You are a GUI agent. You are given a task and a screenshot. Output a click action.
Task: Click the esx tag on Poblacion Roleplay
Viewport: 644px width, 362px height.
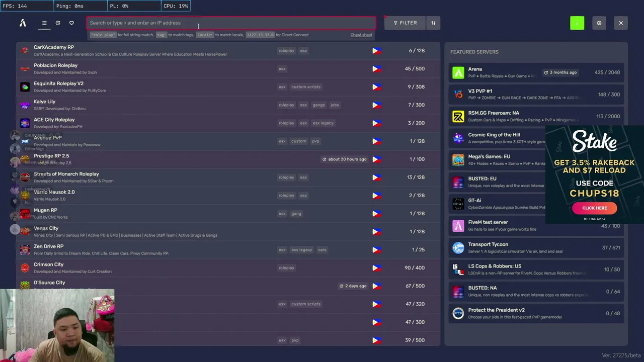click(x=282, y=68)
